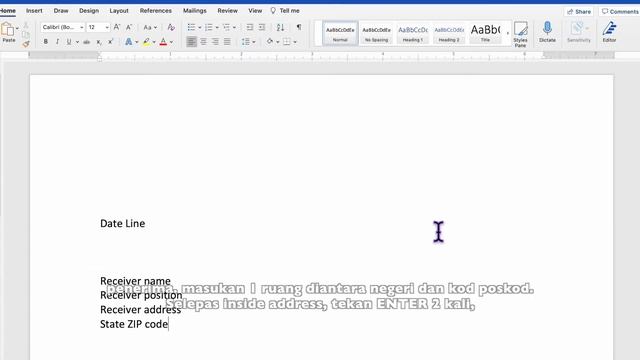The height and width of the screenshot is (360, 640).
Task: Expand underline style options arrow
Action: click(77, 42)
